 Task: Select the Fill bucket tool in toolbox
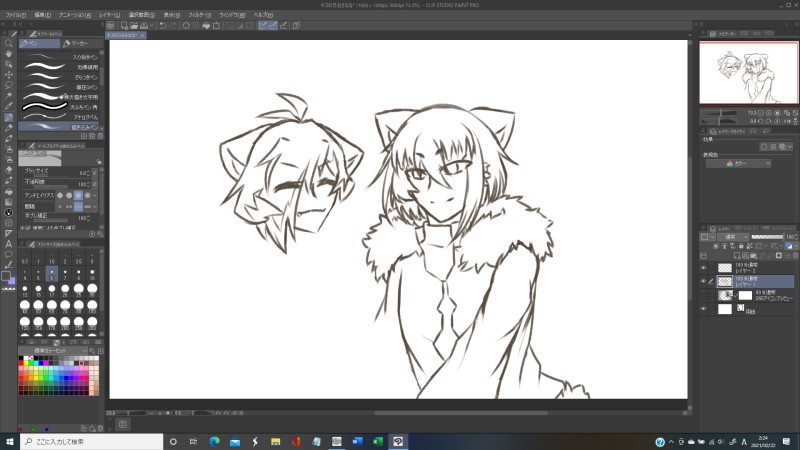(x=8, y=191)
